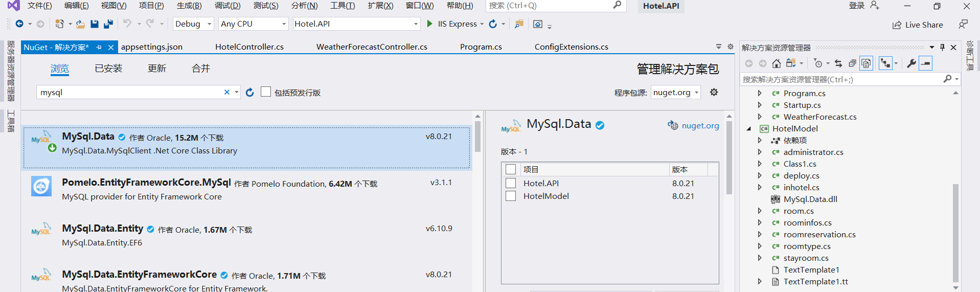Open Properties wrench icon in Solution Explorer
The height and width of the screenshot is (292, 980).
(x=911, y=63)
